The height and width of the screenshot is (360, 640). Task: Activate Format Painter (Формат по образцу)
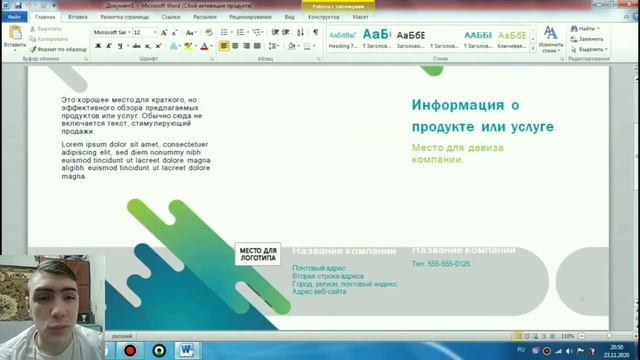58,49
